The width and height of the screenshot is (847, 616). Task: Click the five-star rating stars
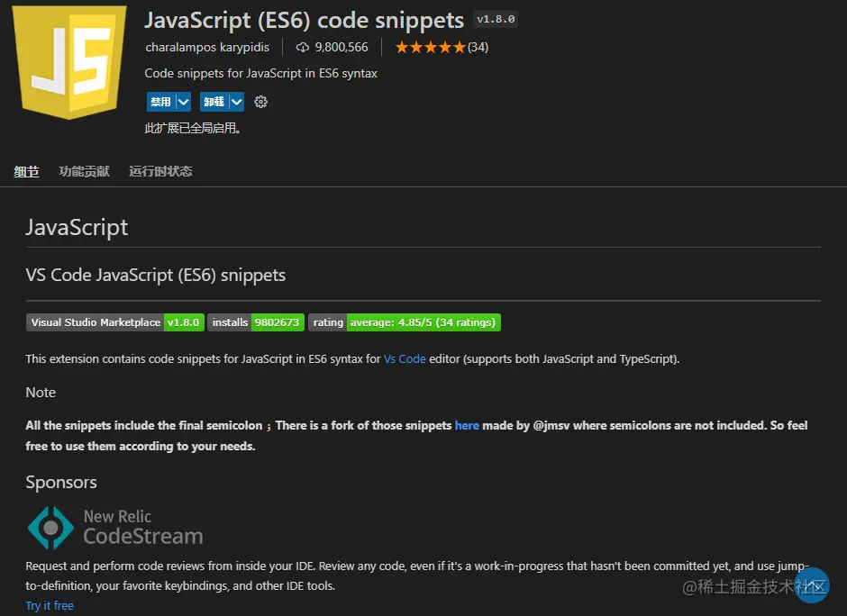pos(431,47)
